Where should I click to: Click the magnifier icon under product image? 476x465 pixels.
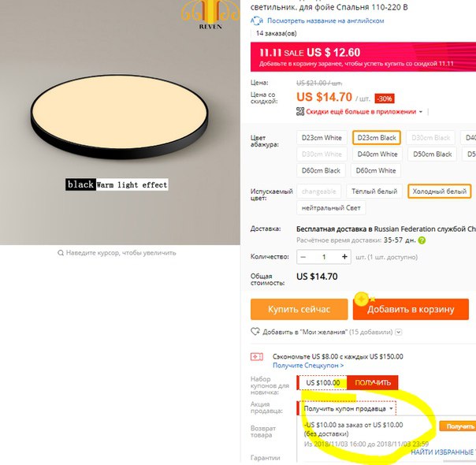[x=61, y=253]
